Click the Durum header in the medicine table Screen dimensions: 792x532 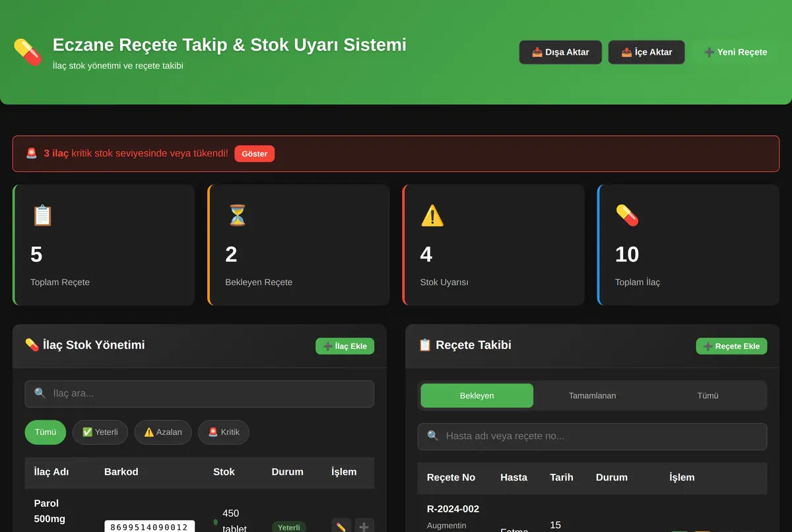[x=287, y=472]
